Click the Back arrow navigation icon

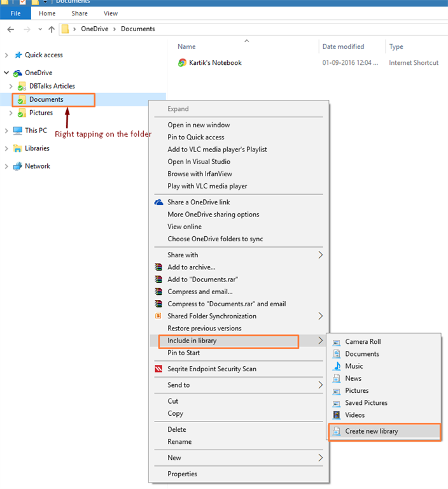11,29
